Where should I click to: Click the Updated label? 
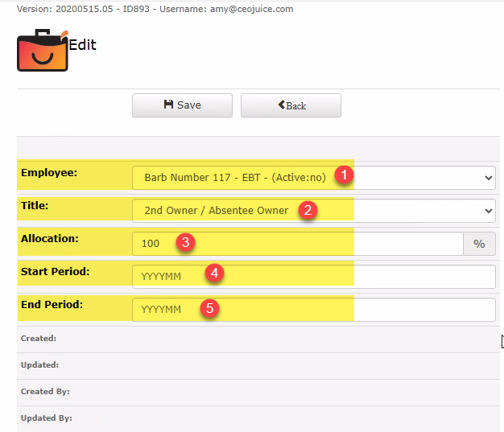pos(40,365)
